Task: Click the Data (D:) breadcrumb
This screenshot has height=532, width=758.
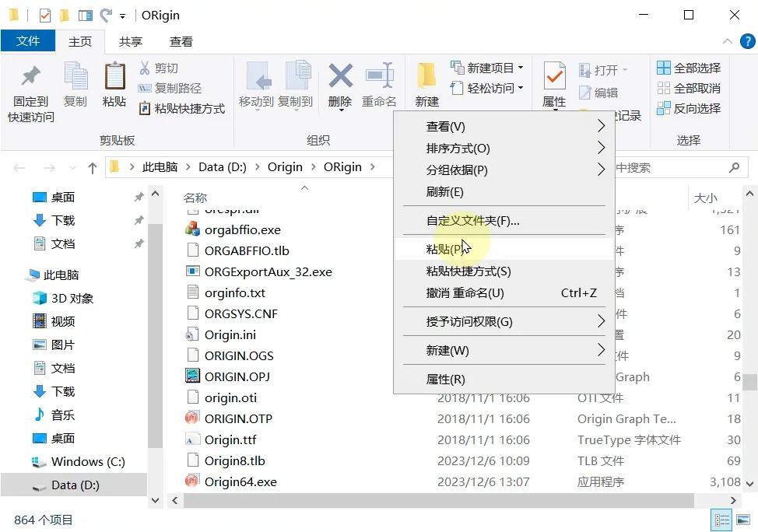Action: click(223, 167)
